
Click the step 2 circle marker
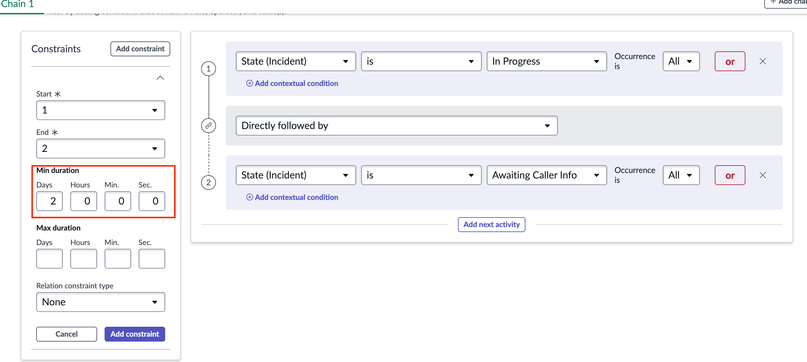coord(208,183)
